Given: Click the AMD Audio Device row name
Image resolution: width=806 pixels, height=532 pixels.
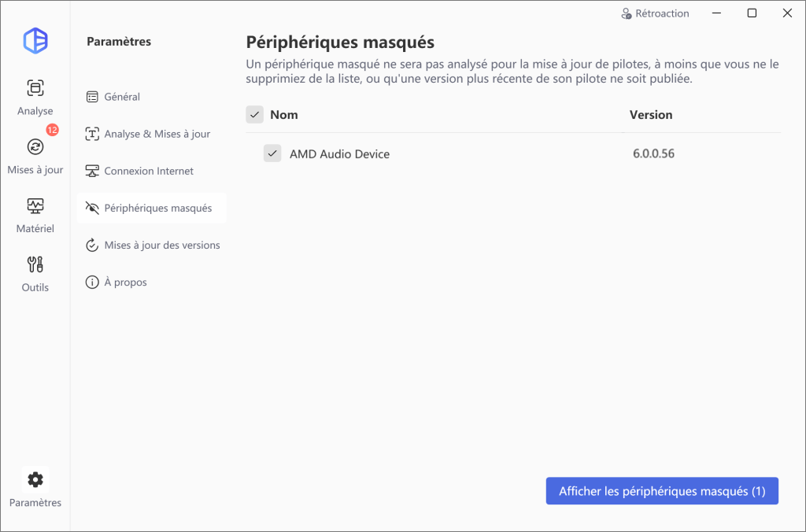Looking at the screenshot, I should pyautogui.click(x=339, y=153).
